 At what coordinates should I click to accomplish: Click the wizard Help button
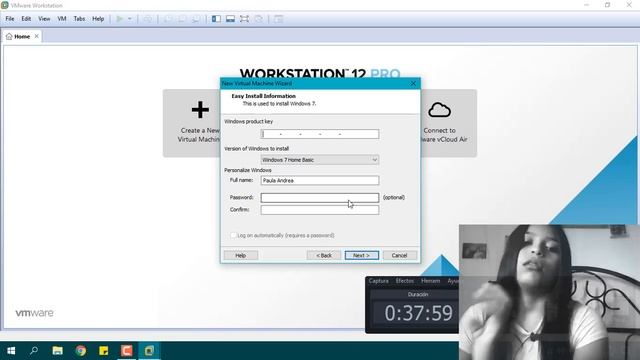pos(240,256)
